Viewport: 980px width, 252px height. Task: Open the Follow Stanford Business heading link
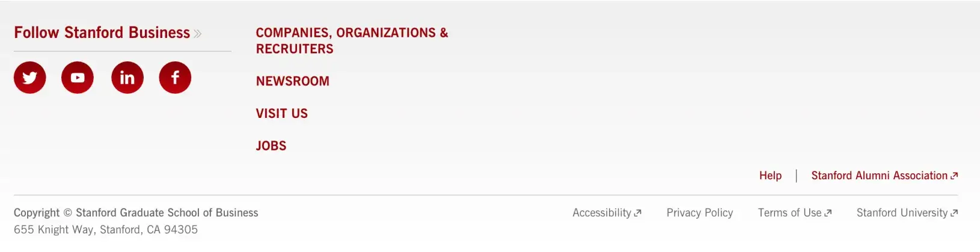[x=102, y=32]
